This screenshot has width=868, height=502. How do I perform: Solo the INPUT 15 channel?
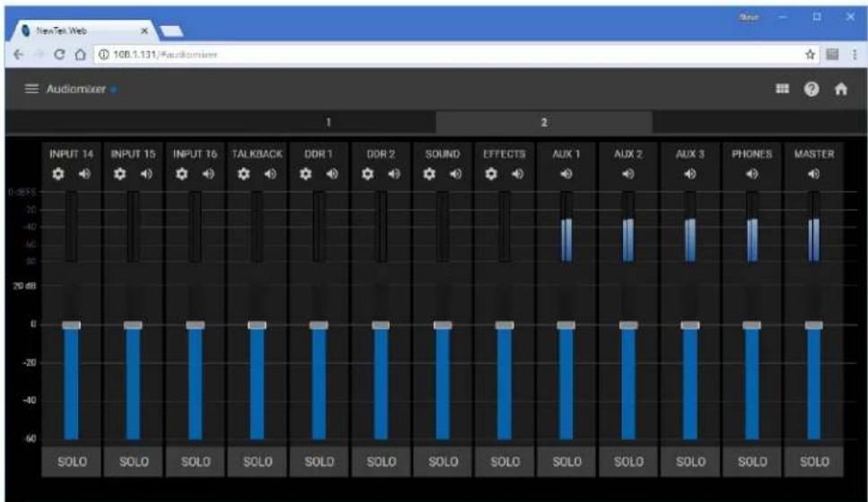[x=134, y=462]
